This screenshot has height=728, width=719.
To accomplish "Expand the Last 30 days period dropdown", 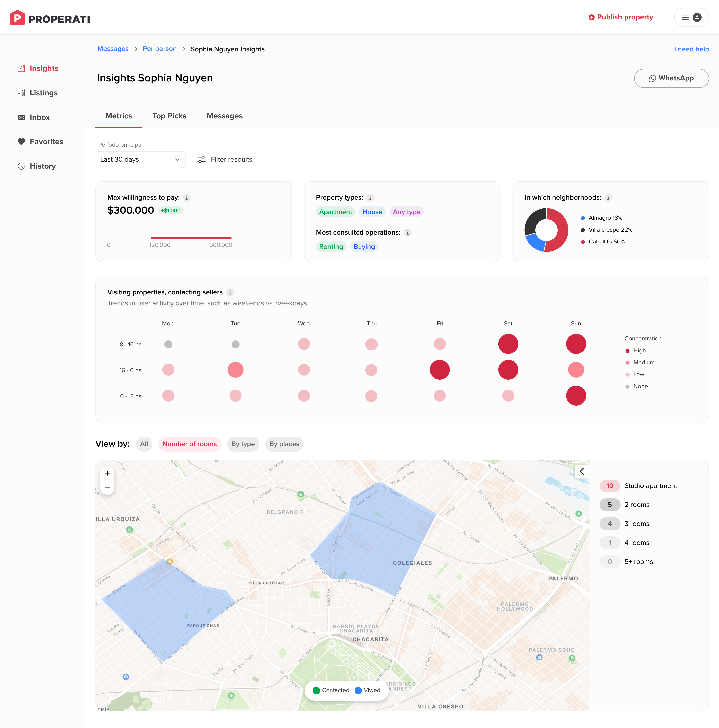I will coord(140,159).
